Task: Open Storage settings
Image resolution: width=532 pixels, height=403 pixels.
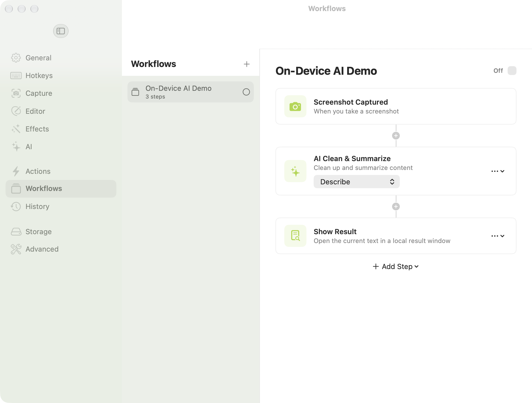Action: 61,232
